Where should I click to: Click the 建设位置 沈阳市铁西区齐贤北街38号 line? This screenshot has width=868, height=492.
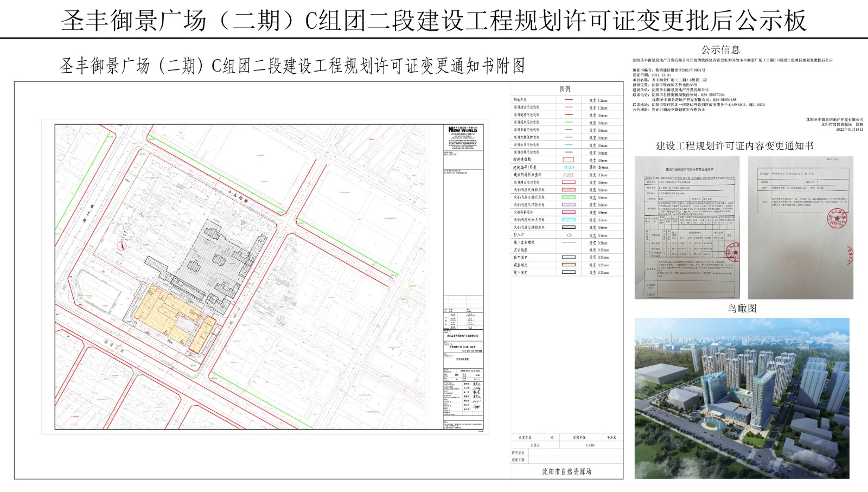click(665, 85)
